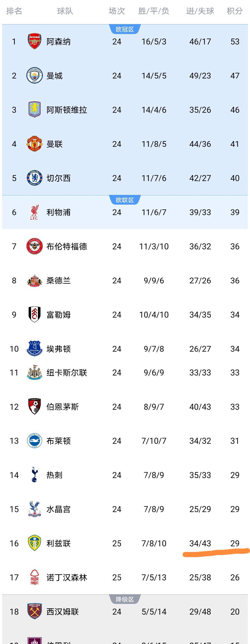This screenshot has height=644, width=250.
Task: Open team name 阿斯顿维拉
Action: click(66, 110)
